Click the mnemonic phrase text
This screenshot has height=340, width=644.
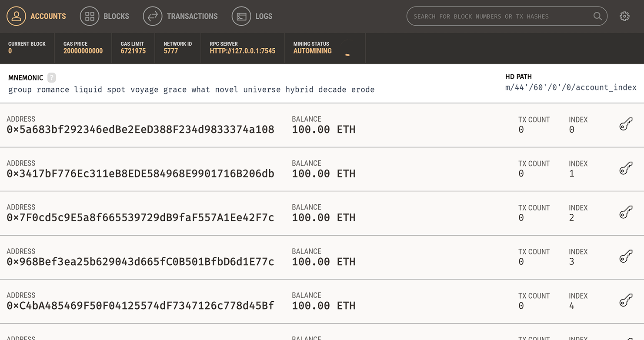pos(191,90)
